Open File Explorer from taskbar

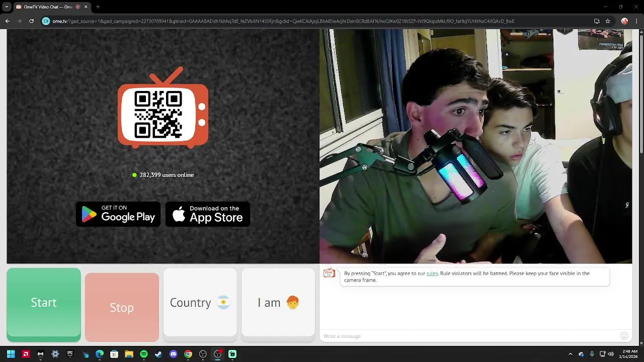coord(129,354)
